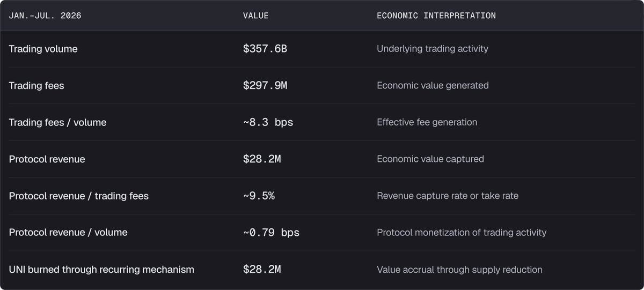Click UNI burned through recurring mechanism label
Viewport: 644px width, 290px height.
click(x=101, y=270)
